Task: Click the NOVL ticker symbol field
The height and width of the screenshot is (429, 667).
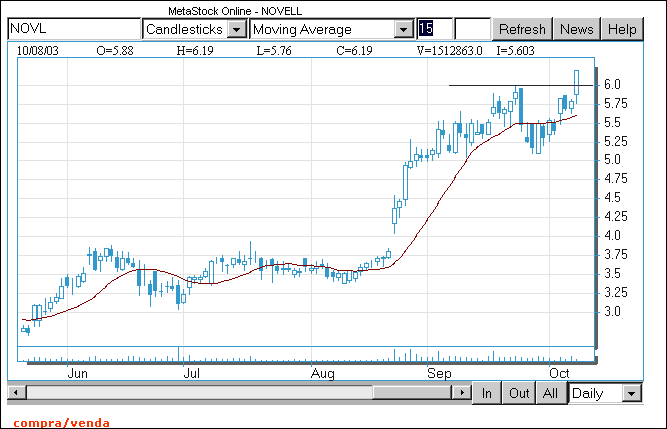Action: (x=74, y=29)
